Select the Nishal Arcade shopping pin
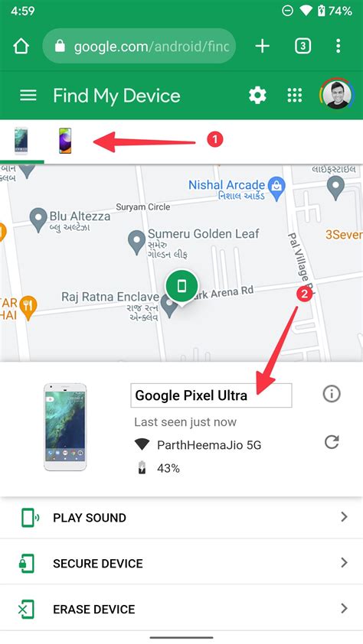Viewport: 363px width, 644px height. tap(276, 187)
